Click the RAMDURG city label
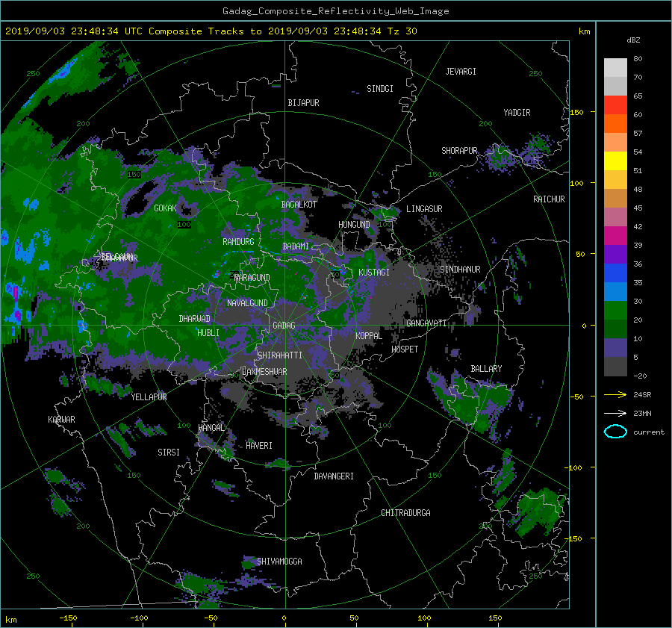Image resolution: width=672 pixels, height=628 pixels. (238, 242)
